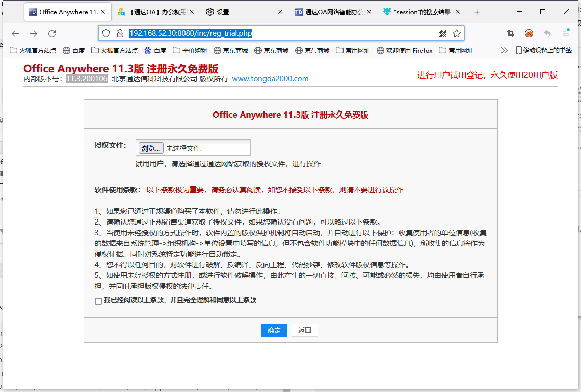Screen dimensions: 581x392
Task: Switch to the "session"的搜索结果 tab
Action: click(x=421, y=12)
